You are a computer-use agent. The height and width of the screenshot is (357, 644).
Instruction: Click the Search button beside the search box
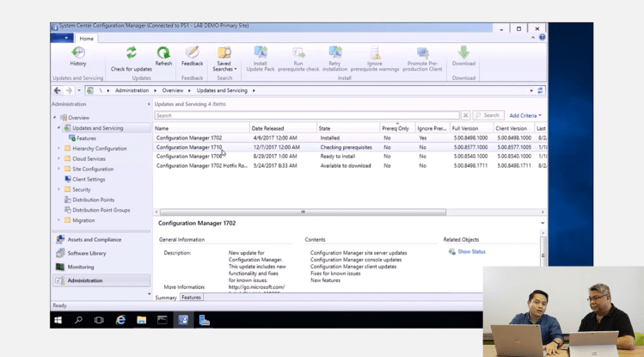tap(488, 115)
